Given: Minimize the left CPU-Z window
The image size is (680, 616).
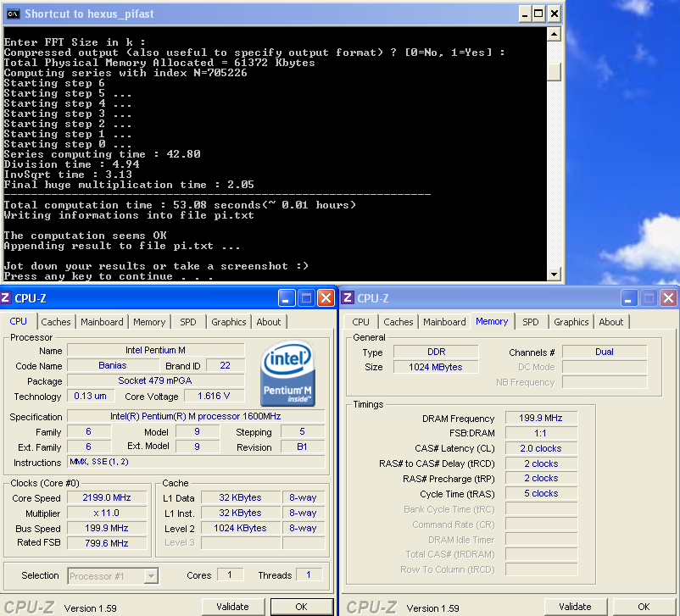Looking at the screenshot, I should [x=287, y=298].
